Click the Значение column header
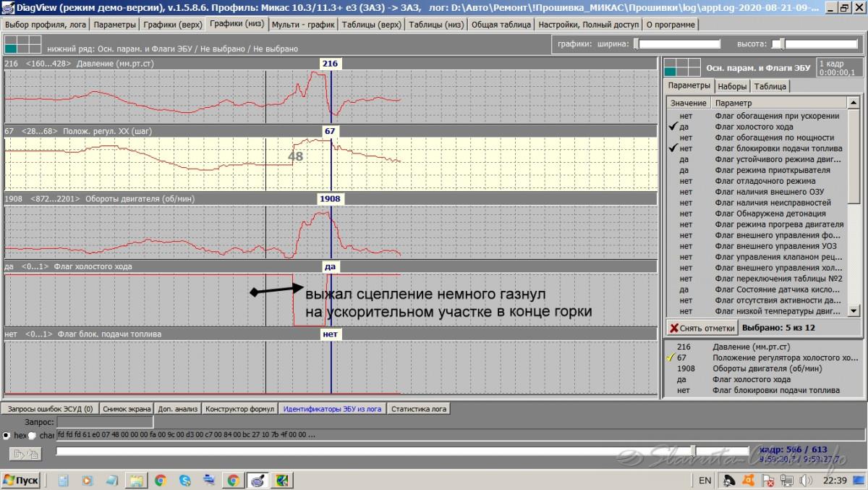Image resolution: width=868 pixels, height=490 pixels. coord(689,103)
